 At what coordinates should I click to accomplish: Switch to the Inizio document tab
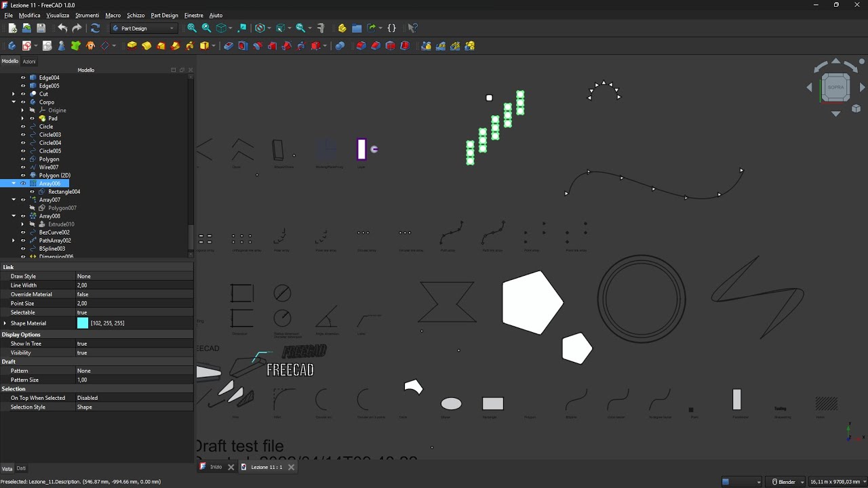[216, 467]
